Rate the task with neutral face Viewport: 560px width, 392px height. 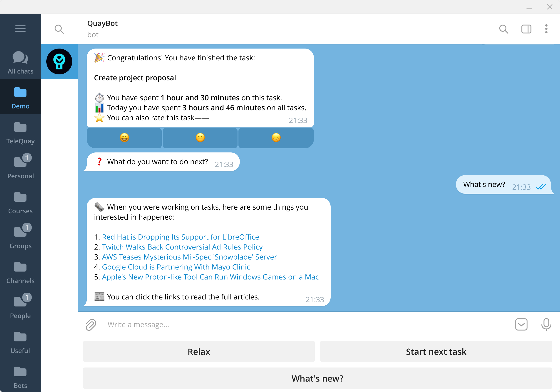click(x=200, y=138)
